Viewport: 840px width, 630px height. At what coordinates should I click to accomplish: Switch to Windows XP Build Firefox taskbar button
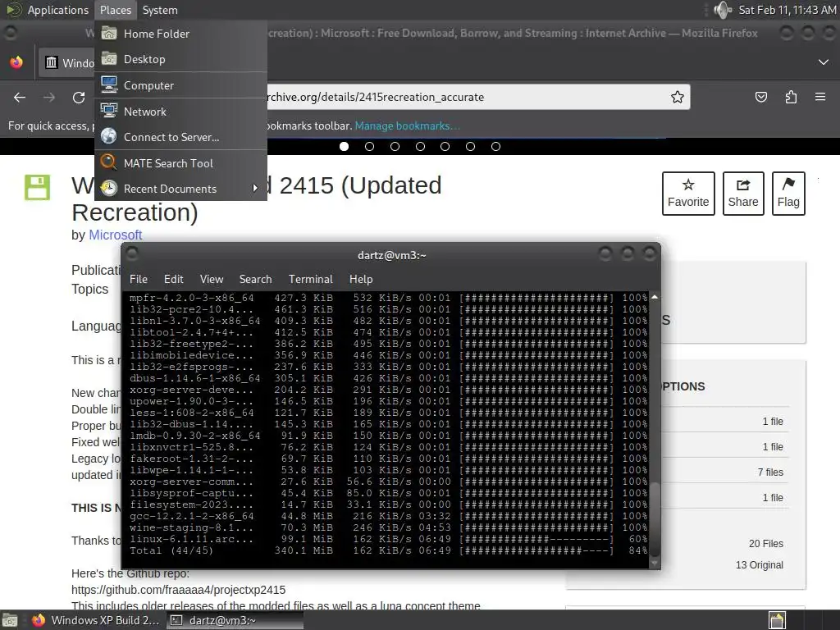pos(95,620)
